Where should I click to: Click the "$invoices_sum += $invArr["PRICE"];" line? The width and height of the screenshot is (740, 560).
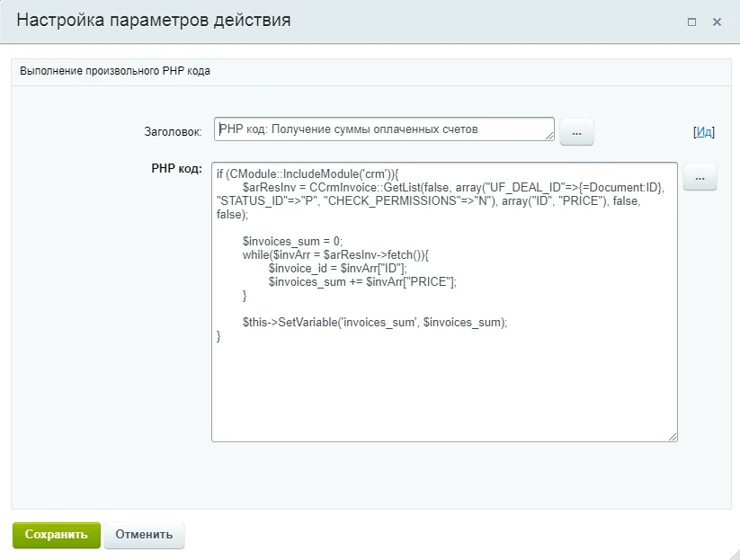click(362, 282)
